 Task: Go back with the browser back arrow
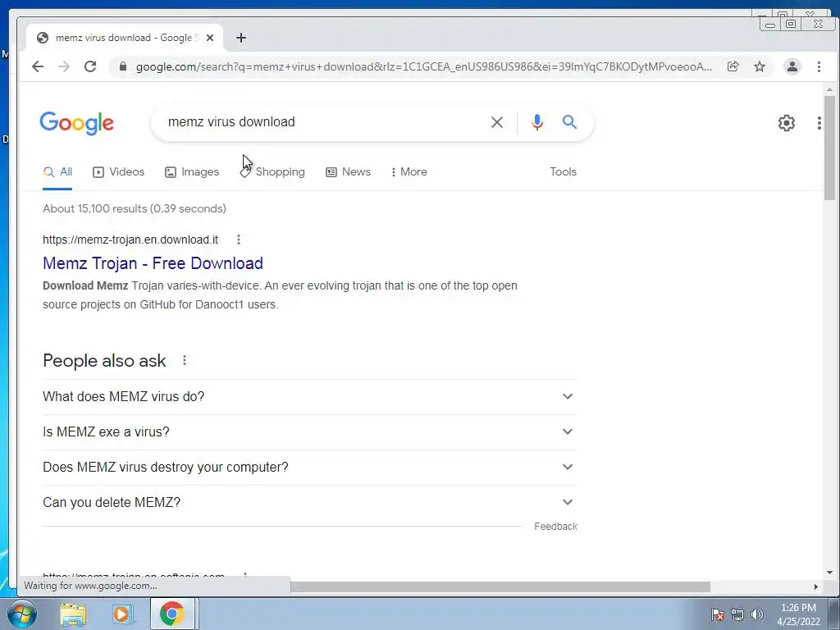(38, 66)
